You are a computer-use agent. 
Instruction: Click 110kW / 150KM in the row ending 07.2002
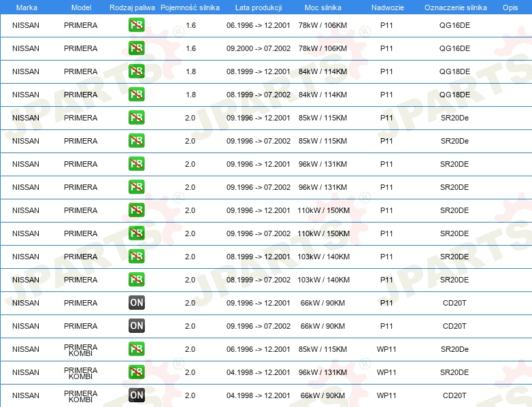(x=323, y=233)
